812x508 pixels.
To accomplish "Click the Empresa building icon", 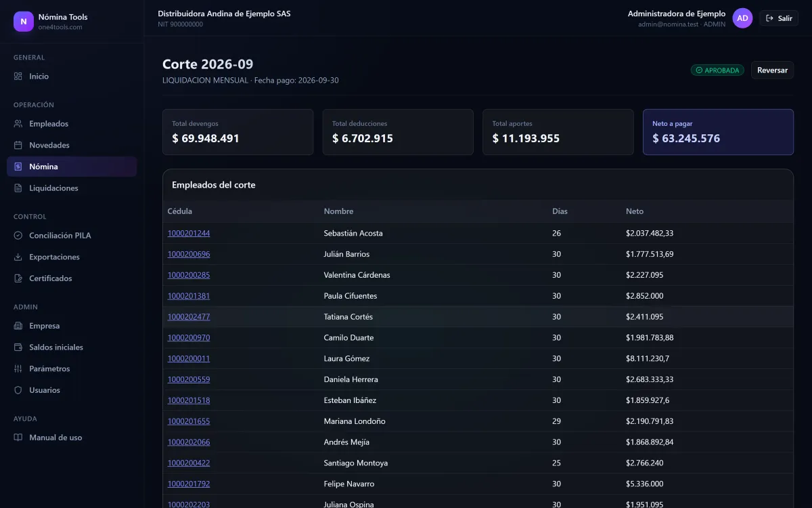I will 18,326.
